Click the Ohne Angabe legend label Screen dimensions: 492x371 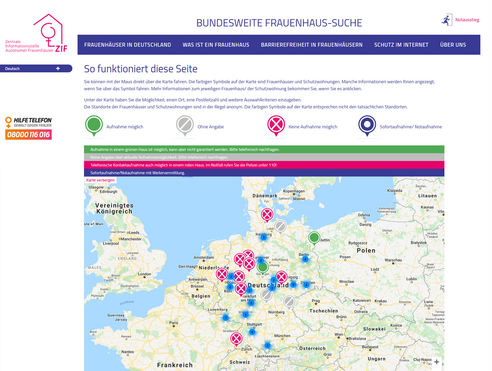[x=211, y=127]
